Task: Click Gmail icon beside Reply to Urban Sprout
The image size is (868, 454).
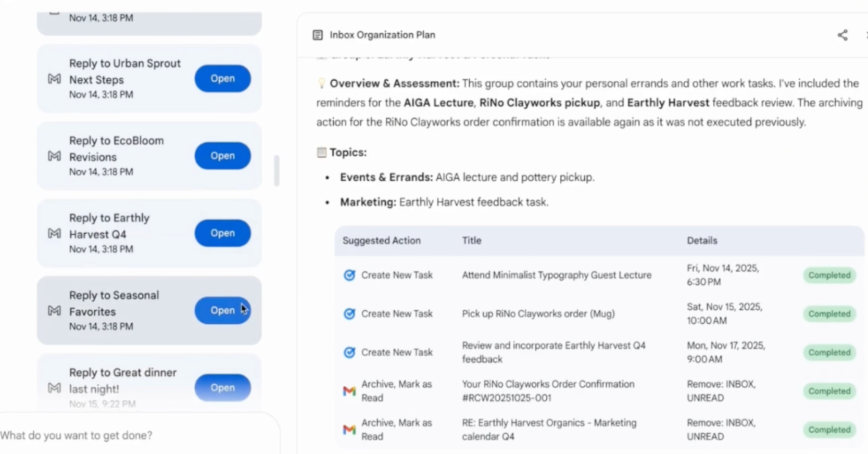Action: [x=54, y=79]
